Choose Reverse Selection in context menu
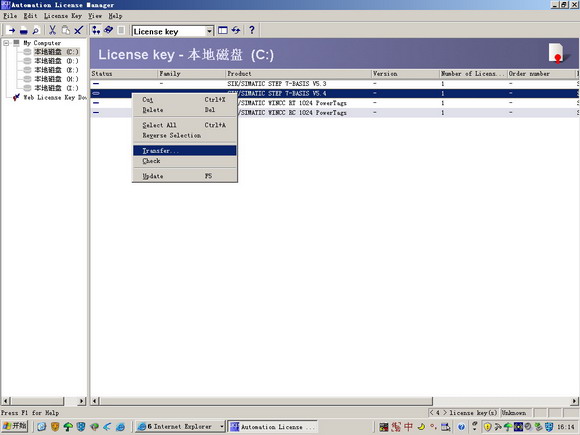The height and width of the screenshot is (435, 580). [x=185, y=135]
